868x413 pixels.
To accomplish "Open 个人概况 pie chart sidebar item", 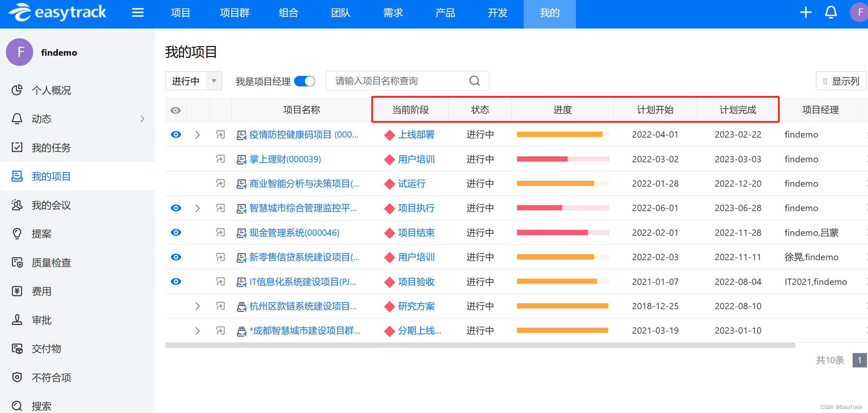I will (51, 90).
